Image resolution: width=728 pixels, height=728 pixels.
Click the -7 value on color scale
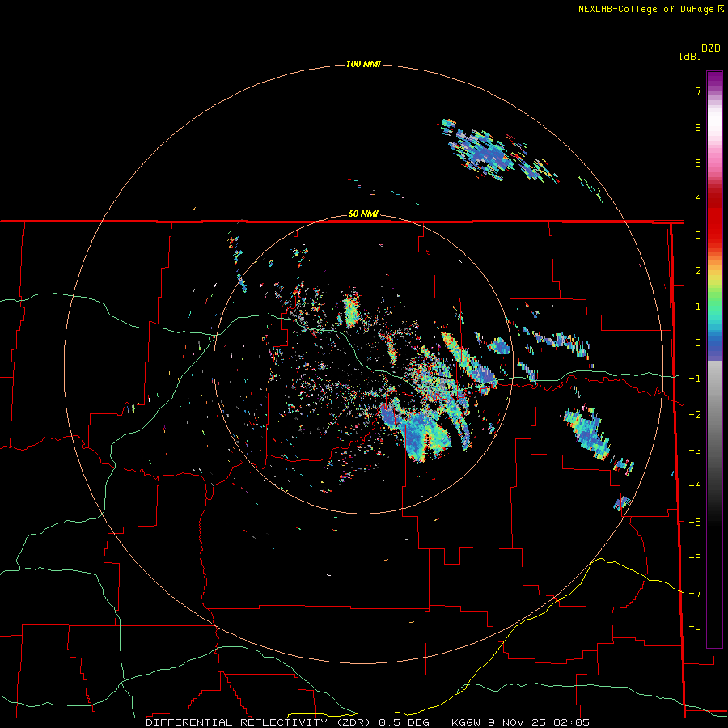[695, 594]
